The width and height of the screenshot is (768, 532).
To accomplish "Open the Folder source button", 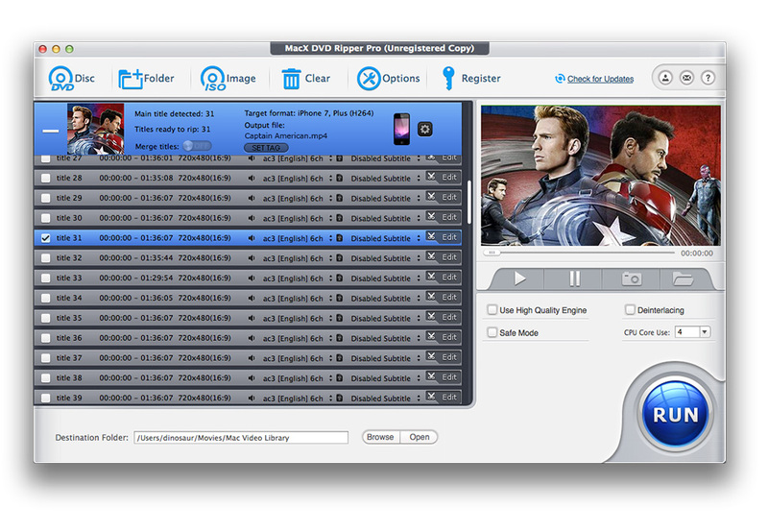I will [146, 79].
